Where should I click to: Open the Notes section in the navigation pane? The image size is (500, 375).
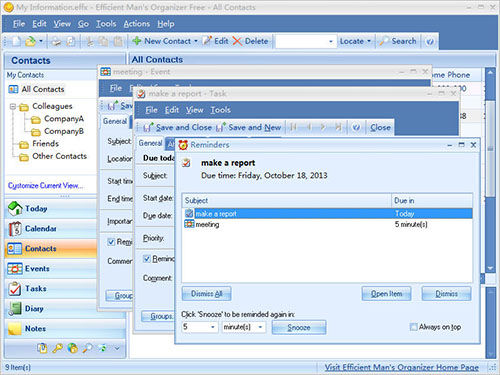pyautogui.click(x=65, y=329)
